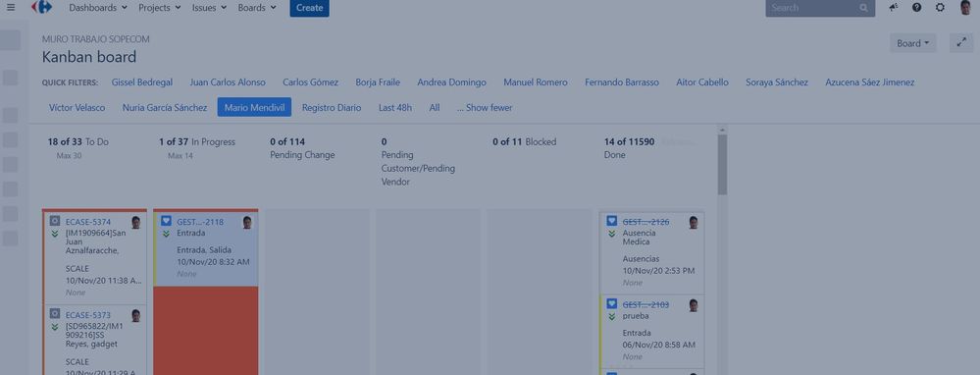980x375 pixels.
Task: Toggle the Carlos Gómez quick filter
Action: tap(311, 82)
